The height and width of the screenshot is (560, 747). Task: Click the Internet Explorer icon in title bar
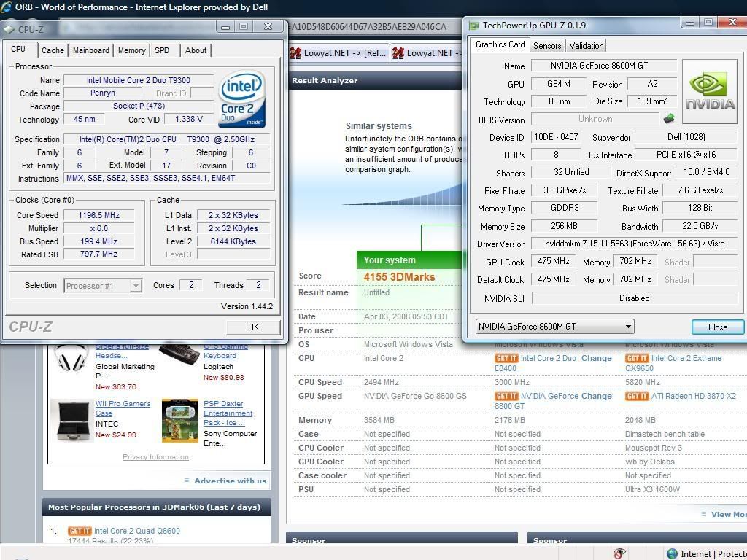coord(7,7)
